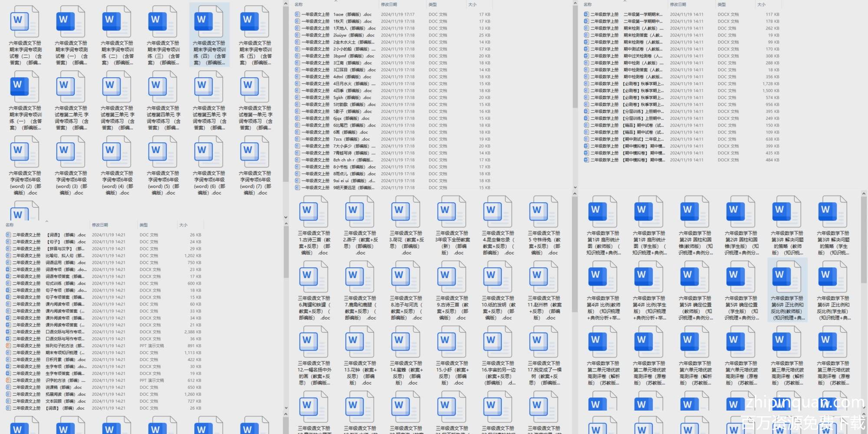The width and height of the screenshot is (868, 434).
Task: Select 二年级语文上册 拓展阅读（部编）.doc row
Action: pyautogui.click(x=104, y=395)
